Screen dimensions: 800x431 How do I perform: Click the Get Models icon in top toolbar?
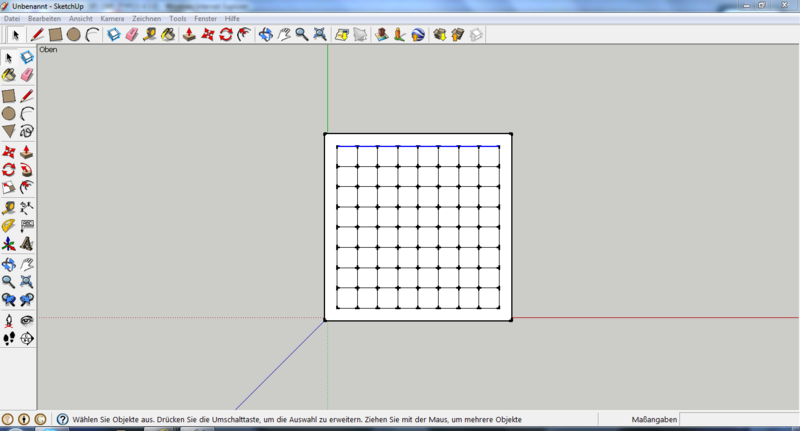tap(439, 34)
